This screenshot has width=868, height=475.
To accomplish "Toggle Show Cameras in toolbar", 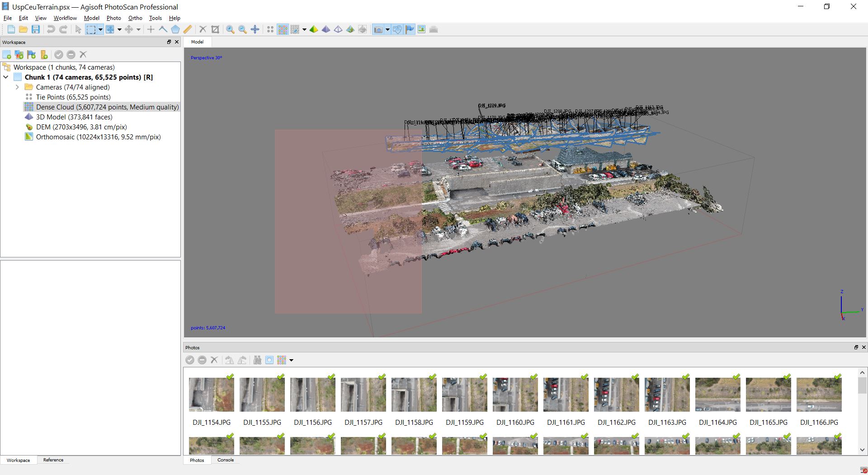I will [378, 29].
